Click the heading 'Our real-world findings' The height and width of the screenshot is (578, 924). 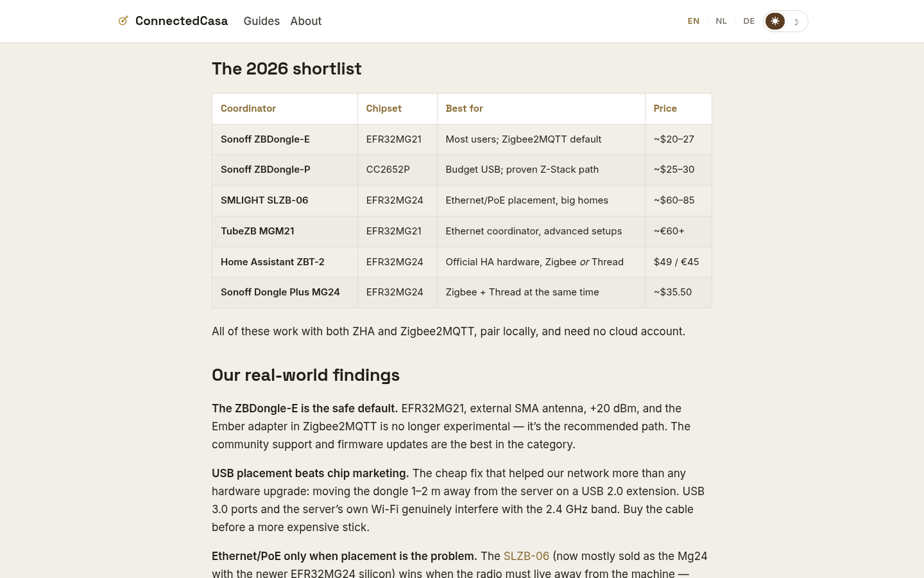tap(305, 375)
